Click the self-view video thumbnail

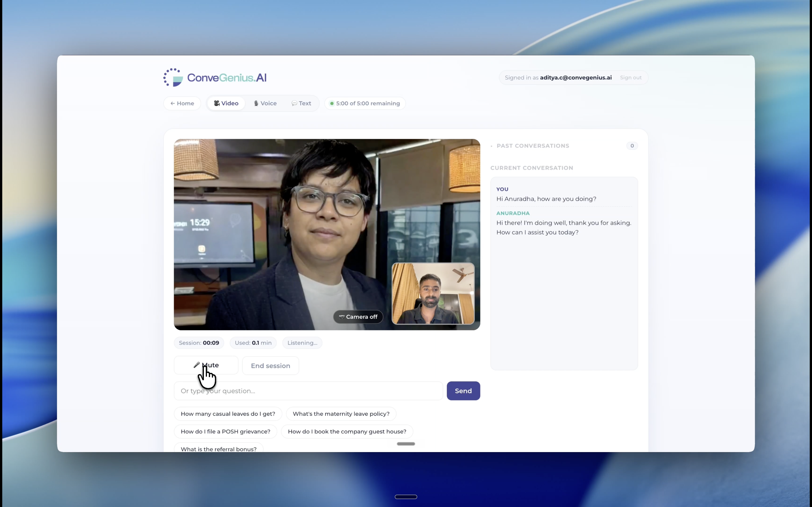point(433,293)
